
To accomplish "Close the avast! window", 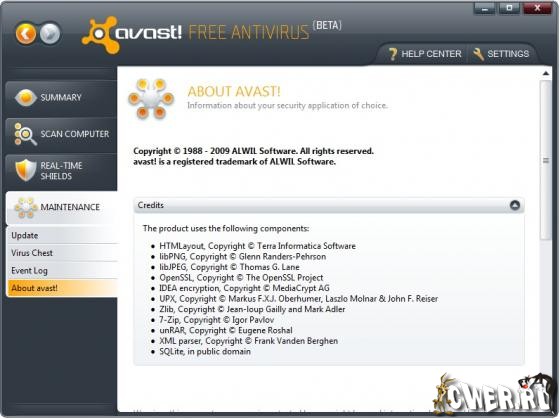I will pos(537,9).
